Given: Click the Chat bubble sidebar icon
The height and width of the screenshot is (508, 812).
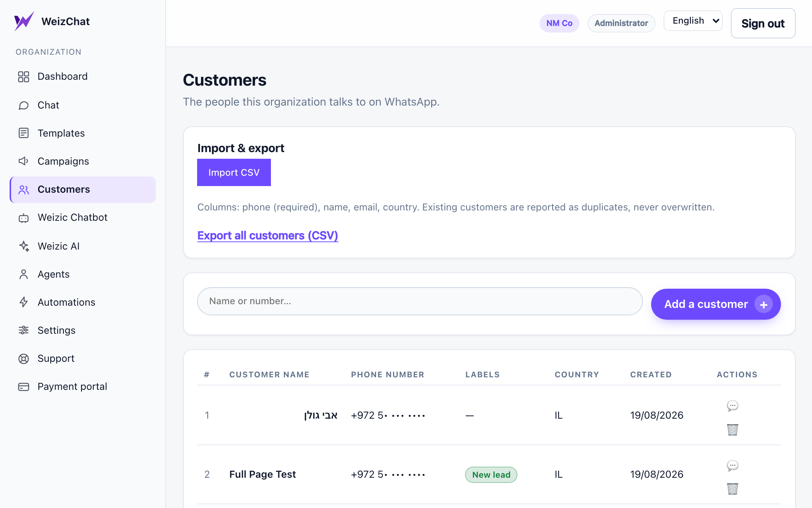Looking at the screenshot, I should [x=24, y=106].
